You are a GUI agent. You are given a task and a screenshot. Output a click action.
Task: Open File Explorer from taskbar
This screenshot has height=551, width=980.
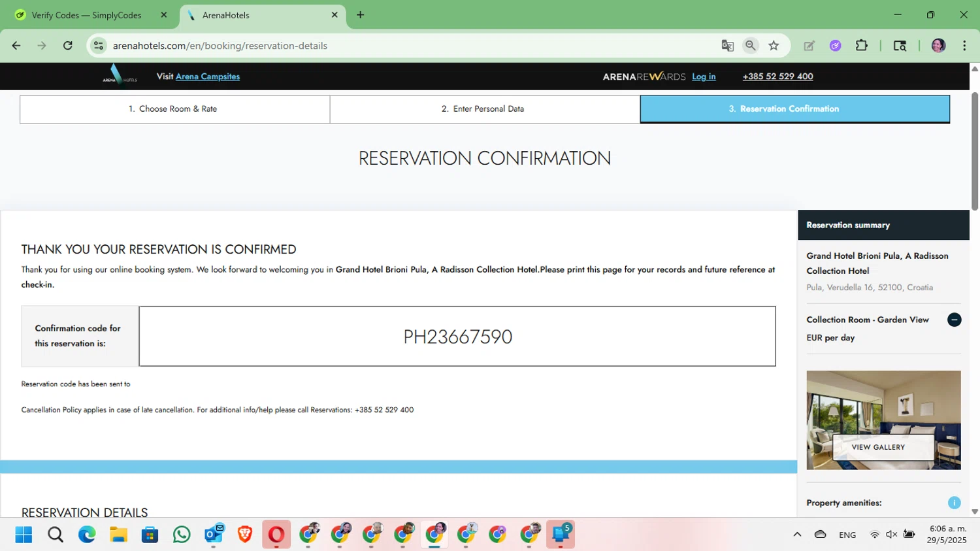[118, 535]
